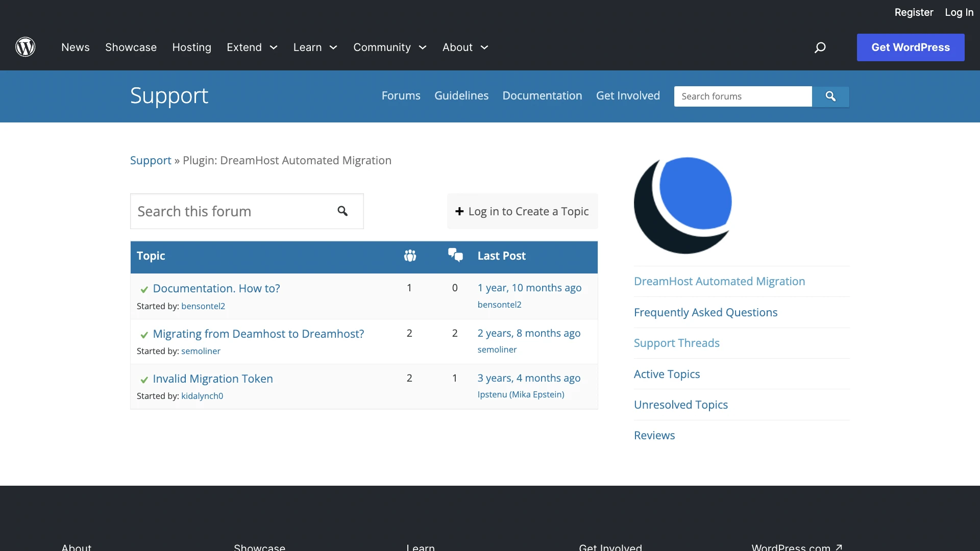Click the WordPress logo icon

[x=25, y=47]
